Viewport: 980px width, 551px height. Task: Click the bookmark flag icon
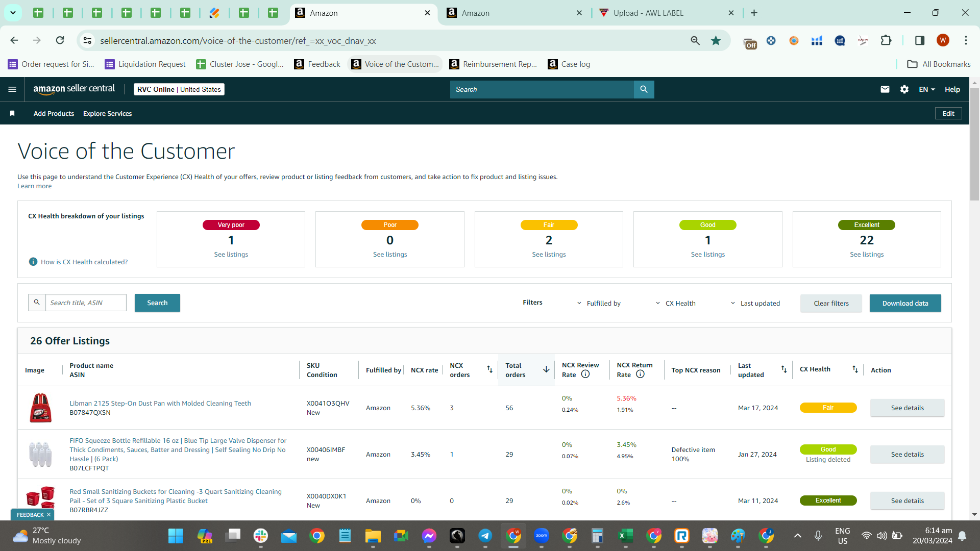(x=12, y=113)
